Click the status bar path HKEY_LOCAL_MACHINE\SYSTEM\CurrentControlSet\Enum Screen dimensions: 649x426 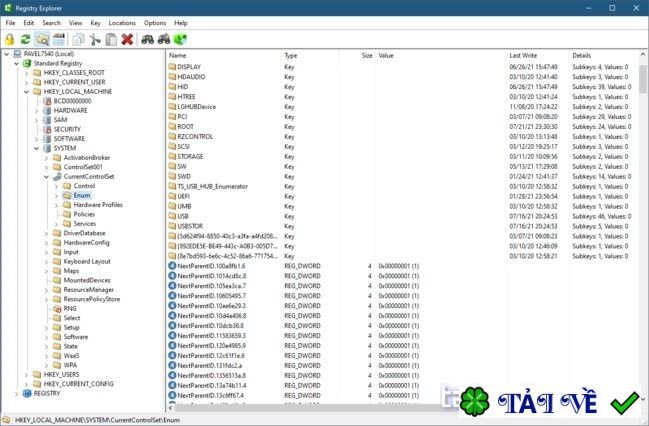97,420
